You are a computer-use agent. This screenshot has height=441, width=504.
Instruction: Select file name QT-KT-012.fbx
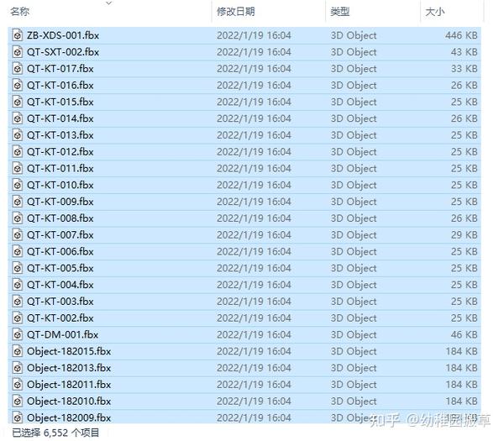click(60, 152)
